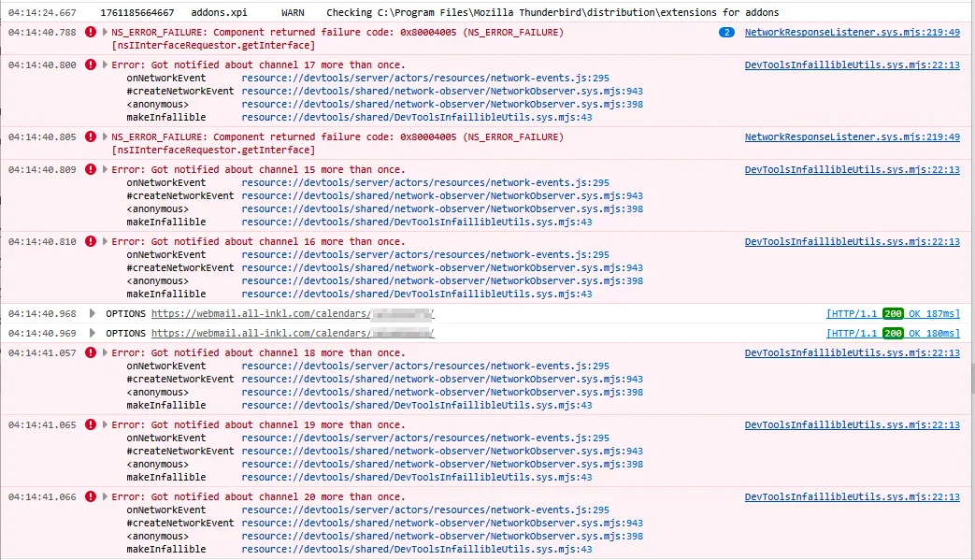
Task: Click error icon beside the channel 19 error
Action: point(91,424)
